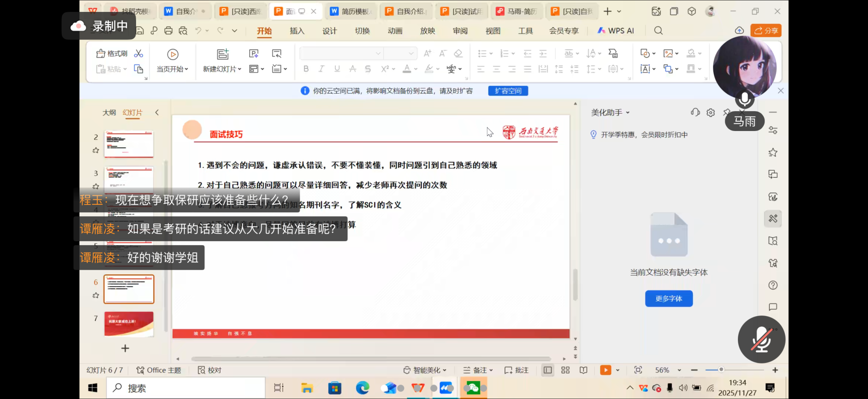Click the search magnifier in ribbon
This screenshot has height=399, width=868.
click(x=658, y=31)
